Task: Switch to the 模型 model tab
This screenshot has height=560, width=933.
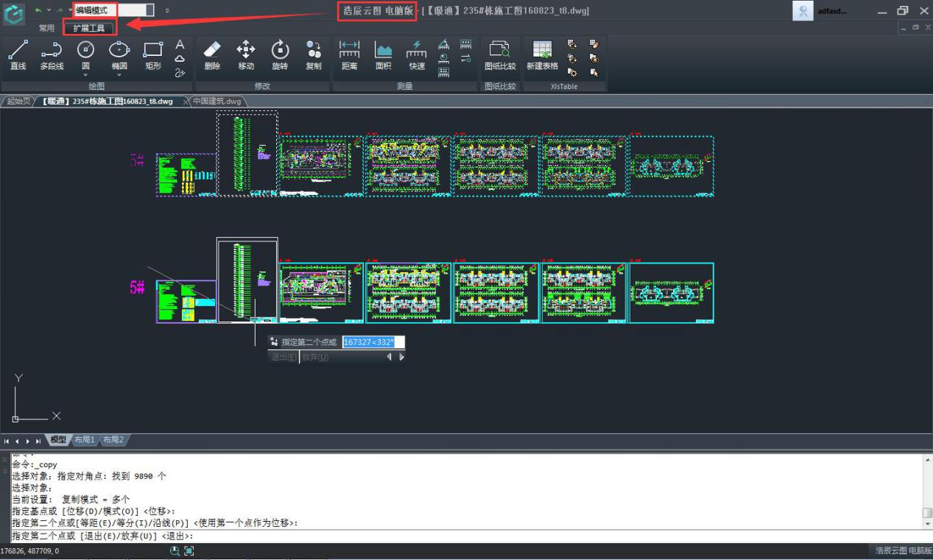Action: point(58,439)
